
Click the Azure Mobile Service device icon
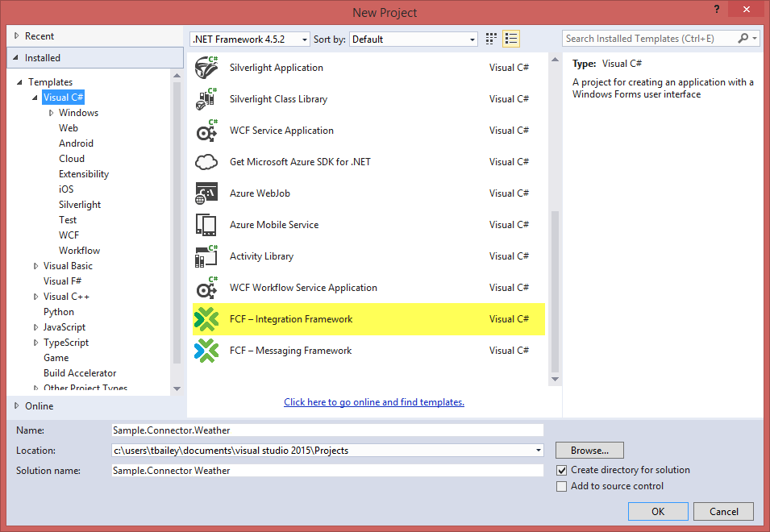(x=206, y=225)
